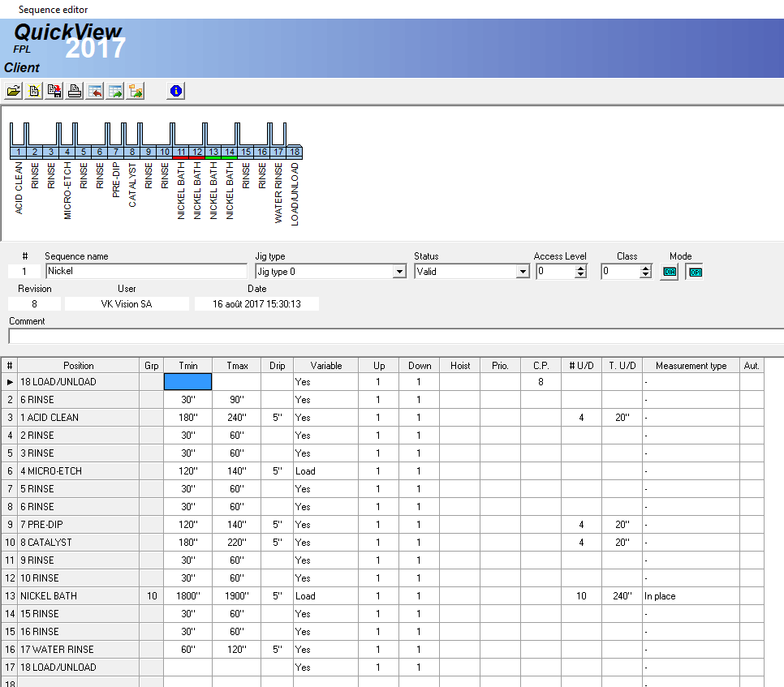Click the Save sequence floppy disk icon
The height and width of the screenshot is (687, 784).
click(x=54, y=91)
